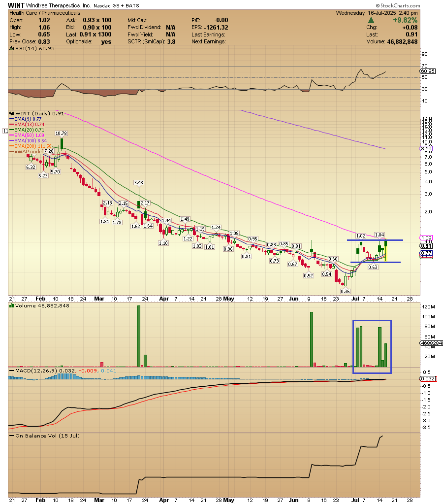Viewport: 443px width, 504px height.
Task: Click the 0.63 pullback low price label
Action: [373, 268]
